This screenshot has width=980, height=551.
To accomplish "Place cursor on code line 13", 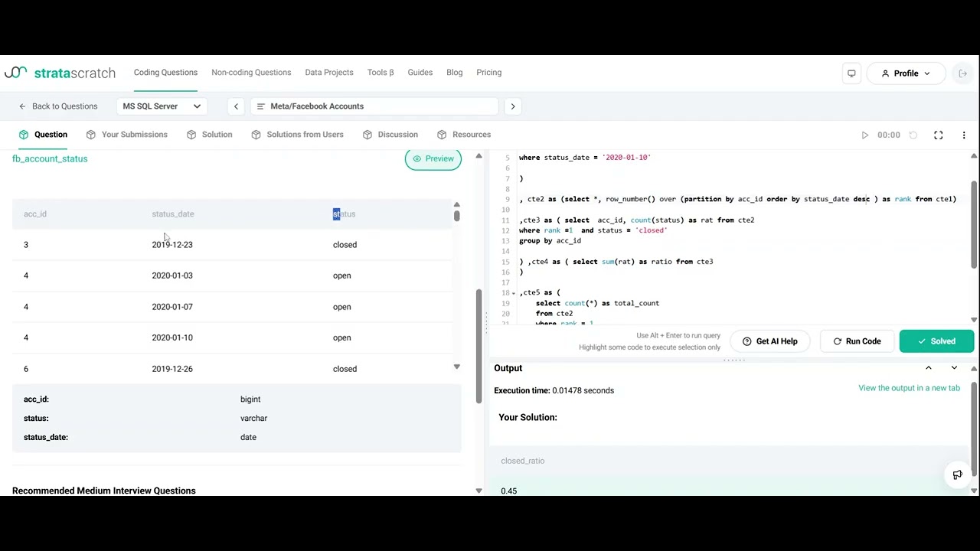I will click(x=550, y=241).
